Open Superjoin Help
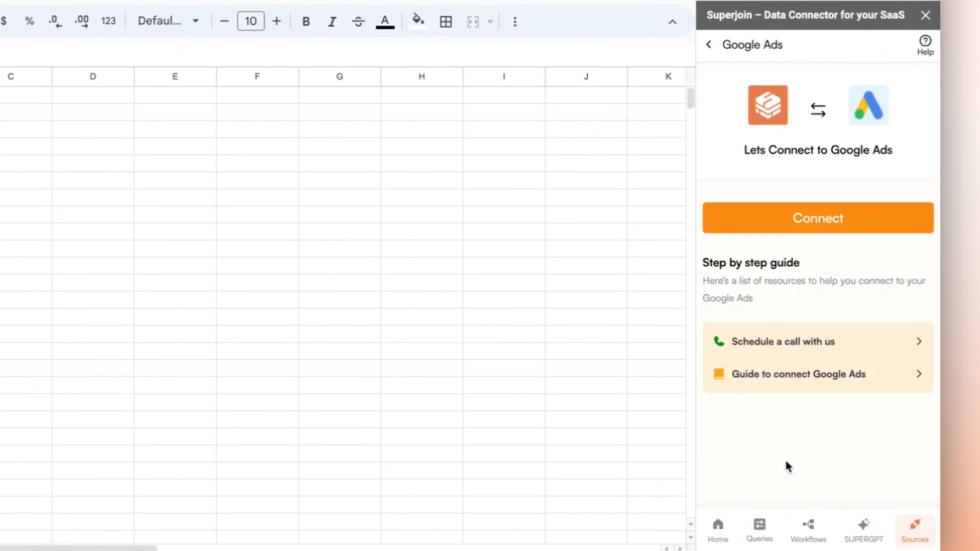The image size is (980, 551). coord(925,45)
